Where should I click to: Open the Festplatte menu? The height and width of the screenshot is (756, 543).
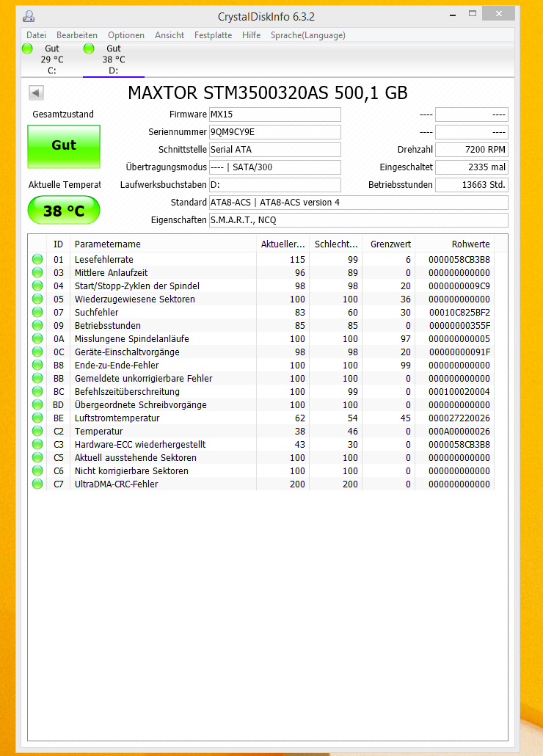[x=213, y=35]
